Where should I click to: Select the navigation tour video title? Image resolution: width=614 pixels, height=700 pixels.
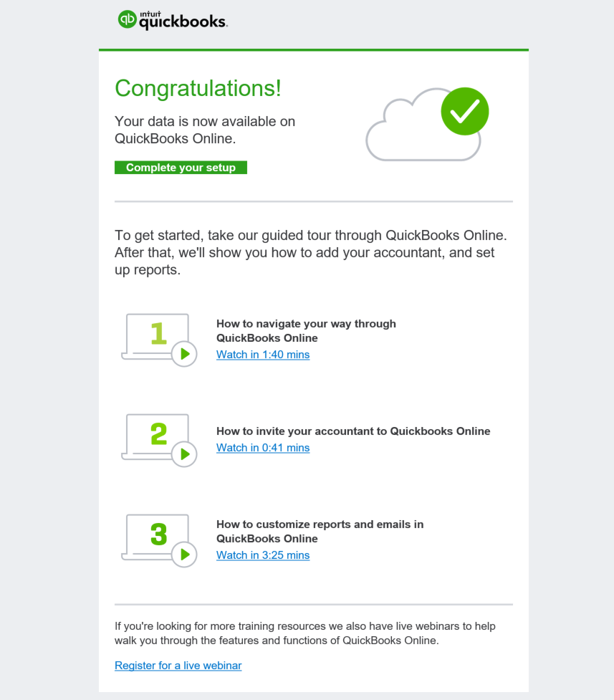point(306,331)
